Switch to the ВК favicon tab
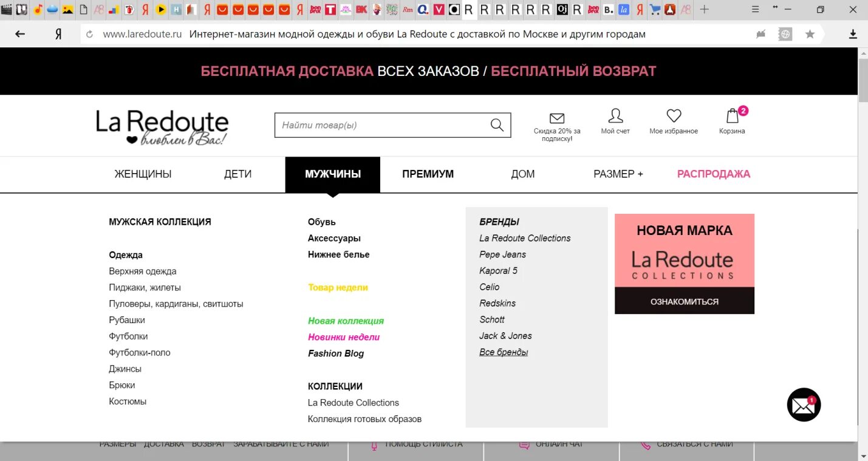The image size is (868, 461). [361, 10]
